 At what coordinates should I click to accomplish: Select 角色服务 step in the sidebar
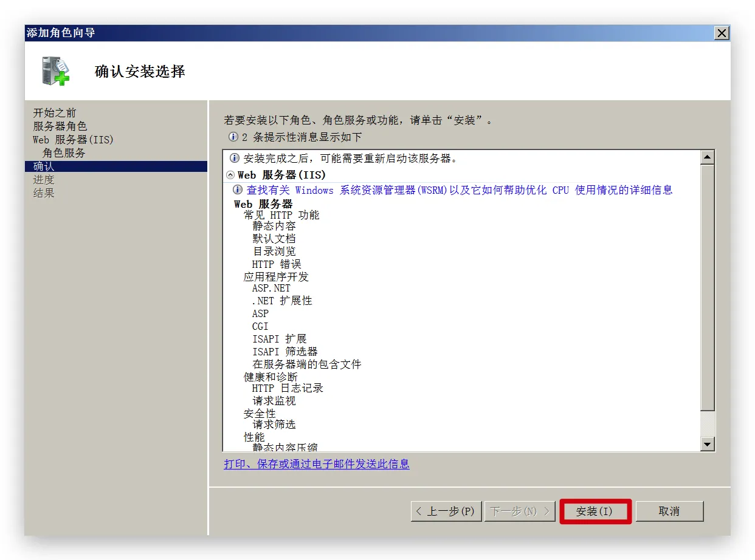point(64,153)
